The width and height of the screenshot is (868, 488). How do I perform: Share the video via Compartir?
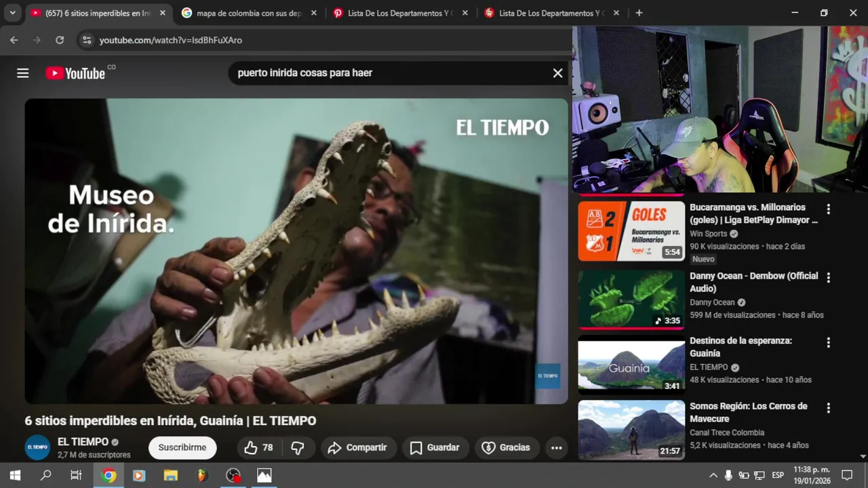point(357,447)
